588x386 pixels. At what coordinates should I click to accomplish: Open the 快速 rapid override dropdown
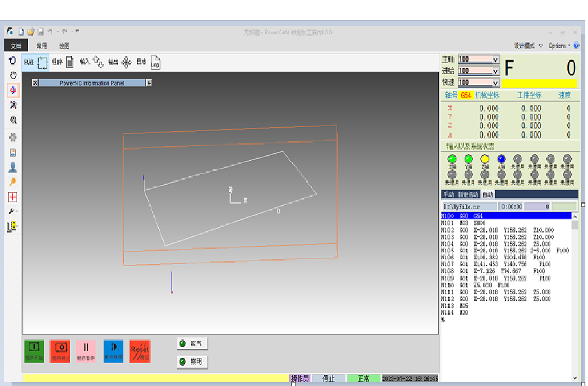(495, 82)
